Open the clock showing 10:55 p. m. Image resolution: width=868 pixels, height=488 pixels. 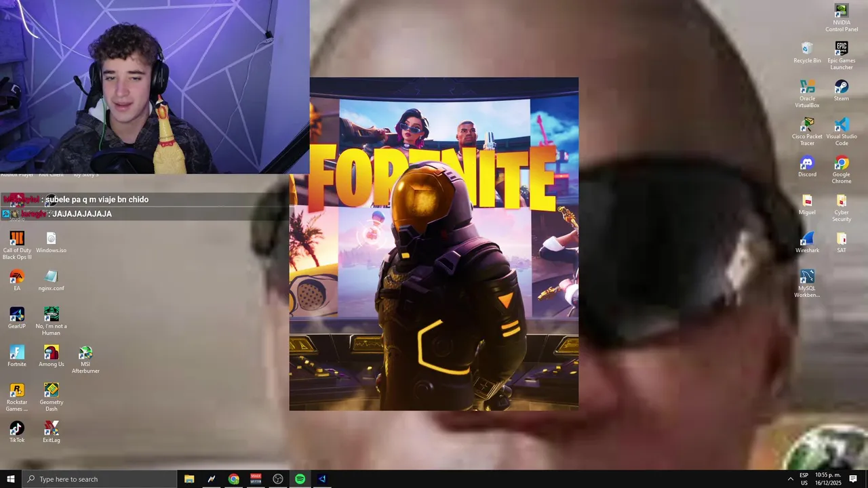coord(828,479)
